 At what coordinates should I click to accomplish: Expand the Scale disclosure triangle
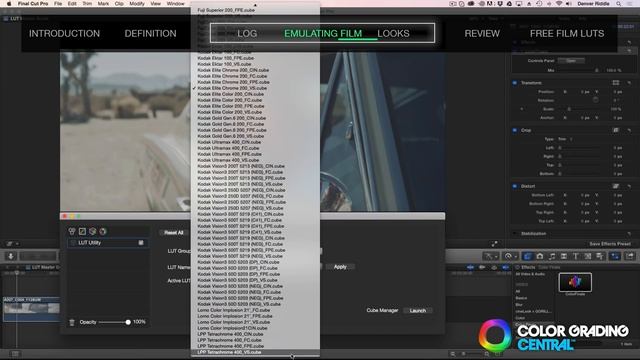pos(522,109)
